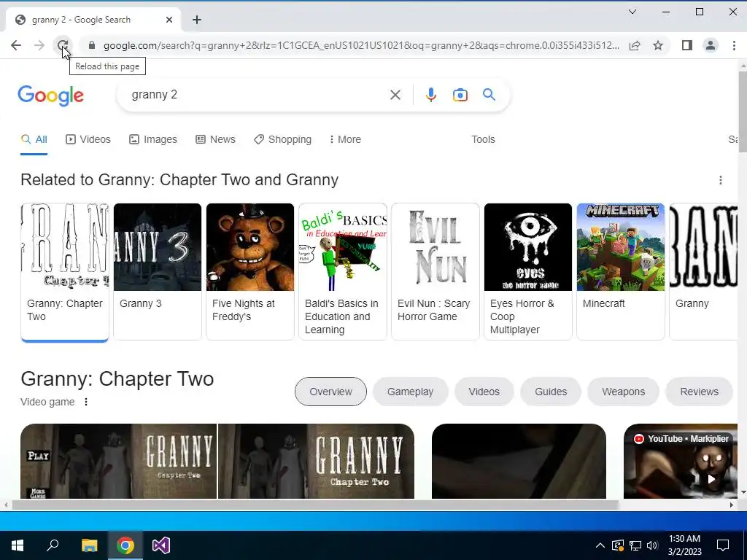Click the 'granny 2' search input field
The image size is (747, 560).
point(258,95)
